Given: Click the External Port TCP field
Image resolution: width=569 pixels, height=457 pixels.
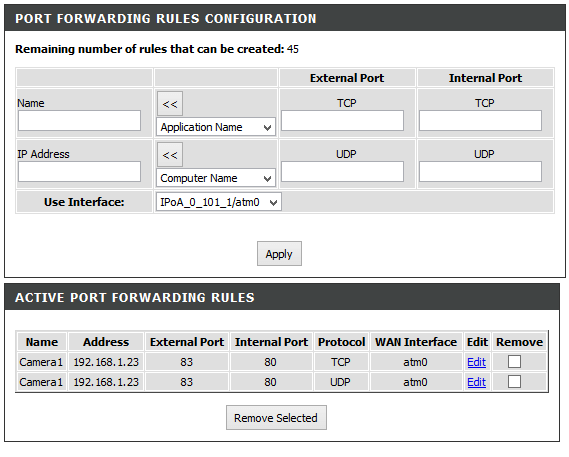Looking at the screenshot, I should (x=342, y=121).
